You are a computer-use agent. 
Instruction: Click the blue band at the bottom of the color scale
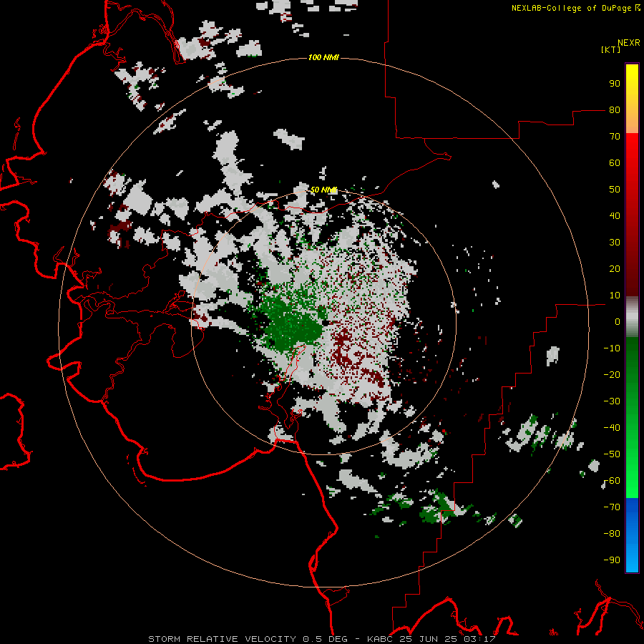click(x=632, y=535)
